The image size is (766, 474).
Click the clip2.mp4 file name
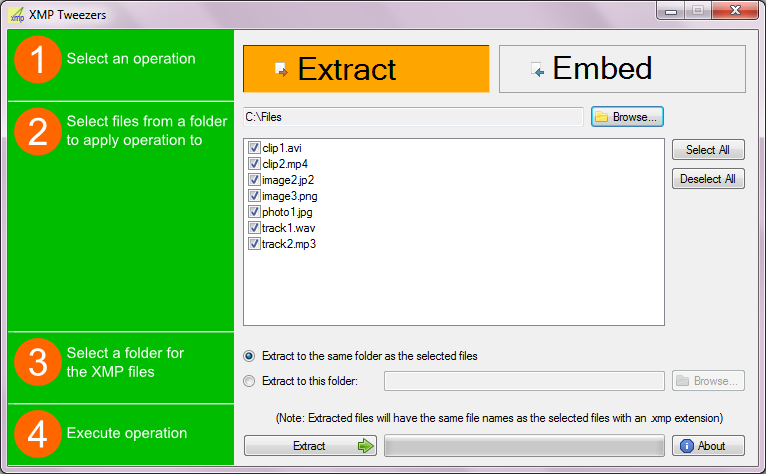pos(285,164)
